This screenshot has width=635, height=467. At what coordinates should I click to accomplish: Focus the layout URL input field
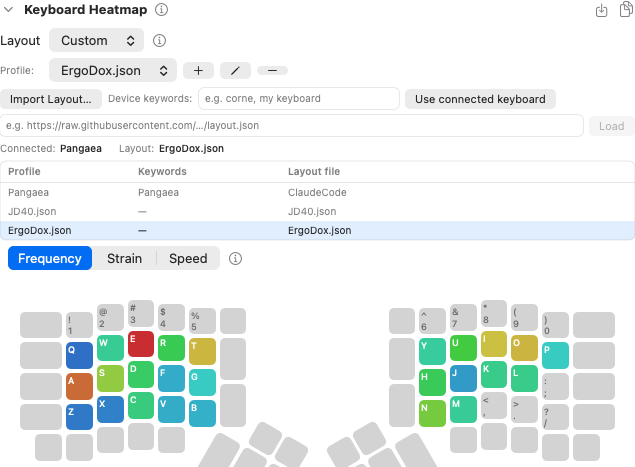292,126
